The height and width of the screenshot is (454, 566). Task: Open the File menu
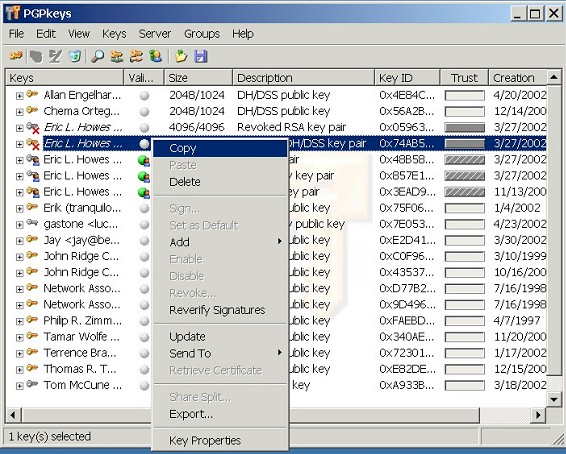[x=16, y=34]
